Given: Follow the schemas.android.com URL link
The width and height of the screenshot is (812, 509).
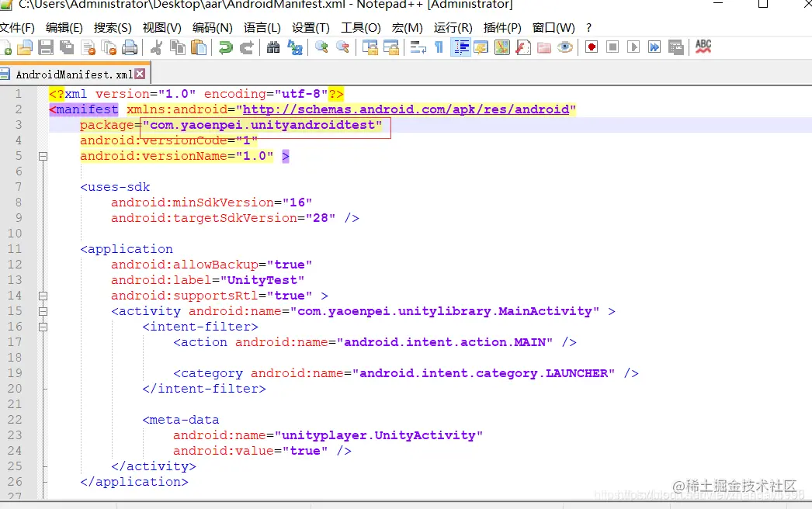Looking at the screenshot, I should point(406,109).
